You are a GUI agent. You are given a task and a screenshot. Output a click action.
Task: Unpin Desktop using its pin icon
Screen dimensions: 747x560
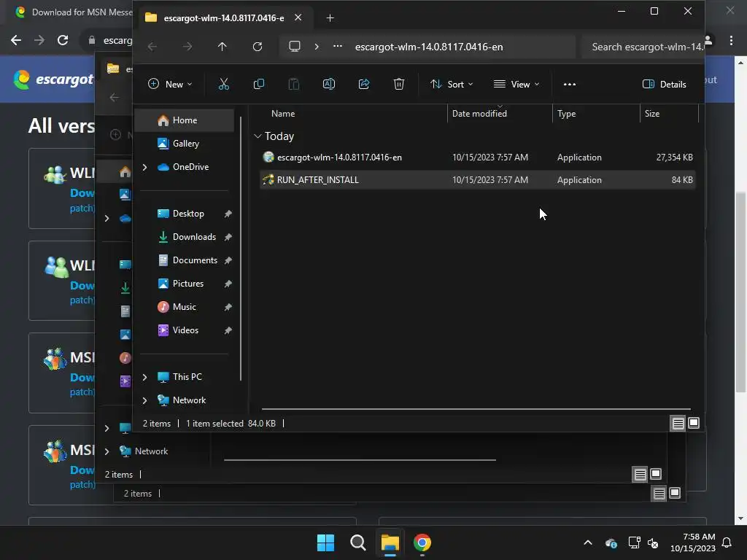pos(228,214)
